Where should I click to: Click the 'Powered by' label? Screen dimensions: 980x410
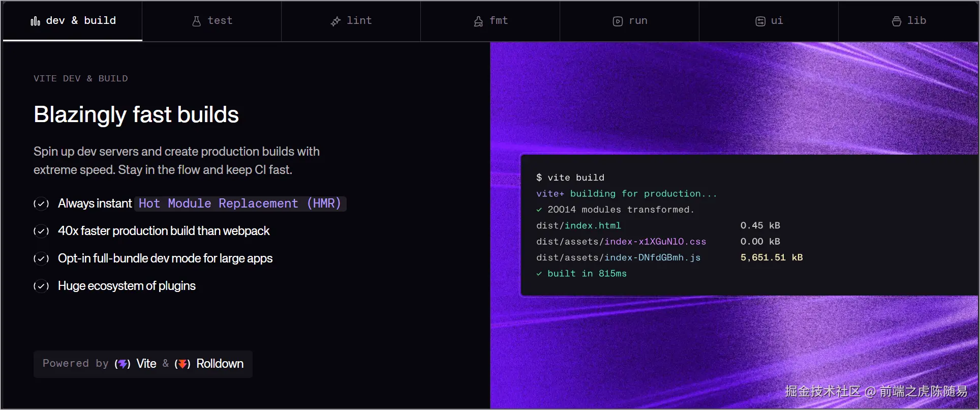(76, 364)
